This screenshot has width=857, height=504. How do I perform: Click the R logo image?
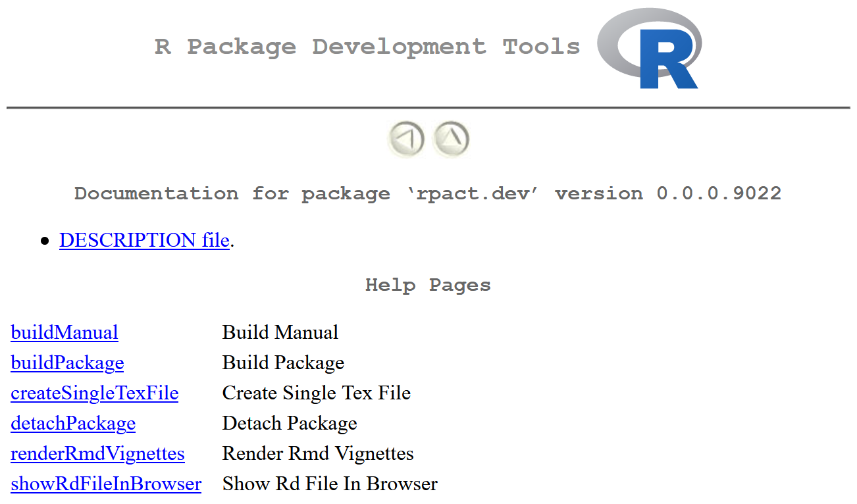[x=650, y=49]
